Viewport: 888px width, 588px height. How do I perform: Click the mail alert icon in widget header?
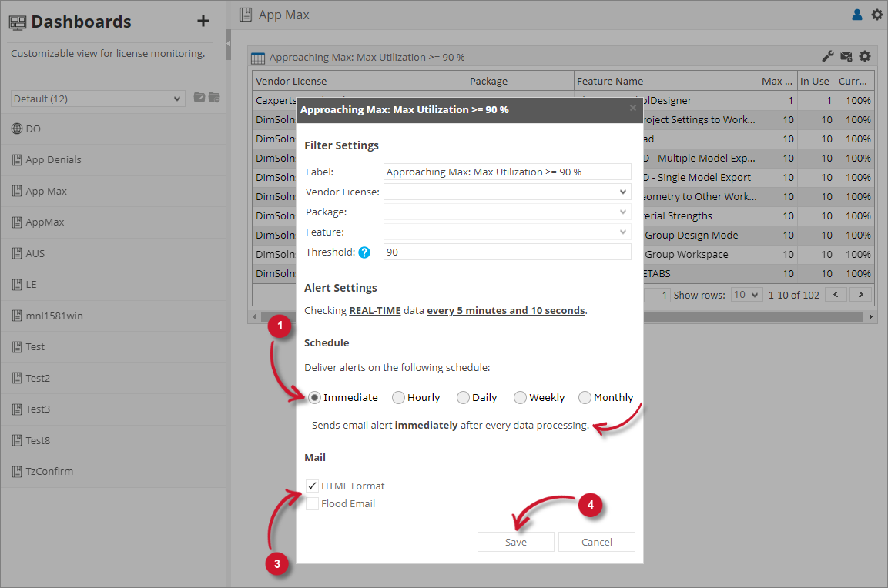[846, 56]
